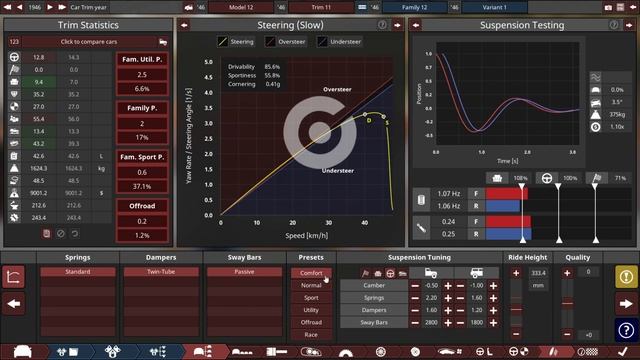Viewport: 640px width, 360px height.
Task: Click the save icon in top bar
Action: [620, 7]
